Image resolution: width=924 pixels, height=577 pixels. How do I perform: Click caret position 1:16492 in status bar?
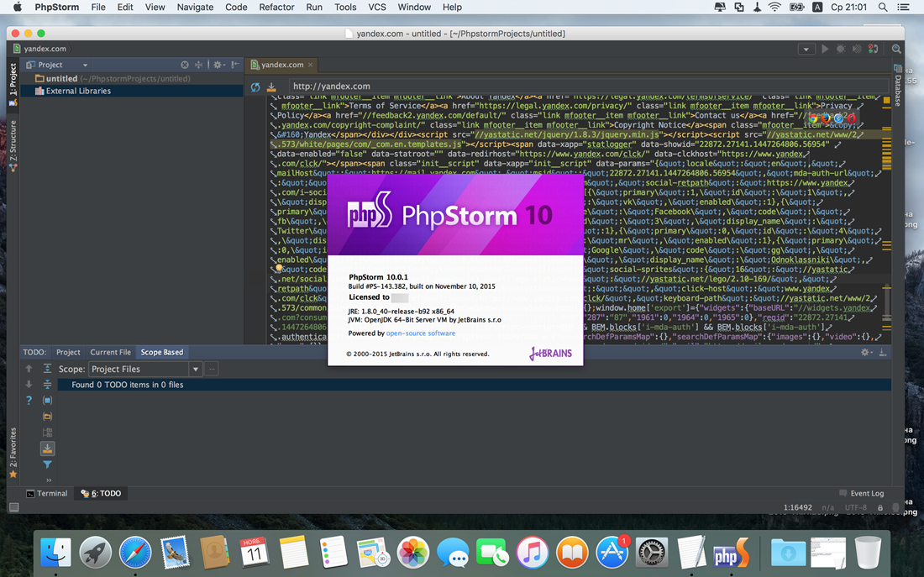797,506
